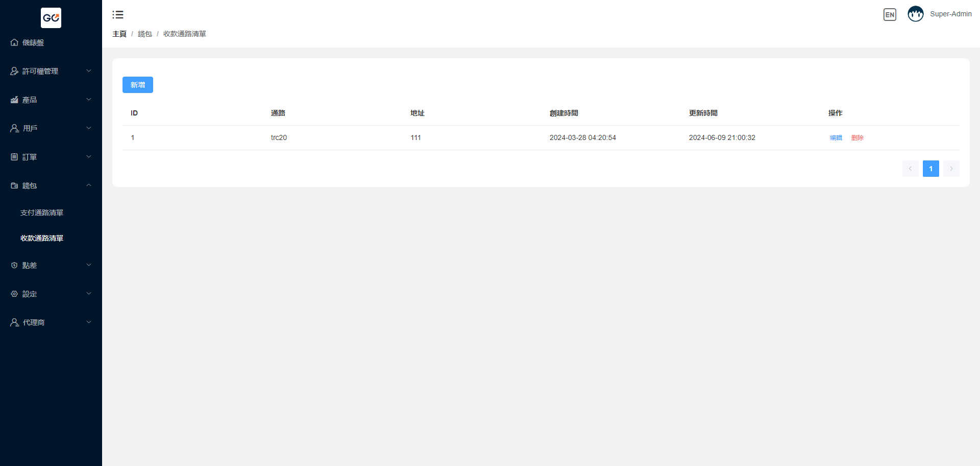Select 收款通路清單 menu item
Image resolution: width=980 pixels, height=466 pixels.
click(x=42, y=238)
